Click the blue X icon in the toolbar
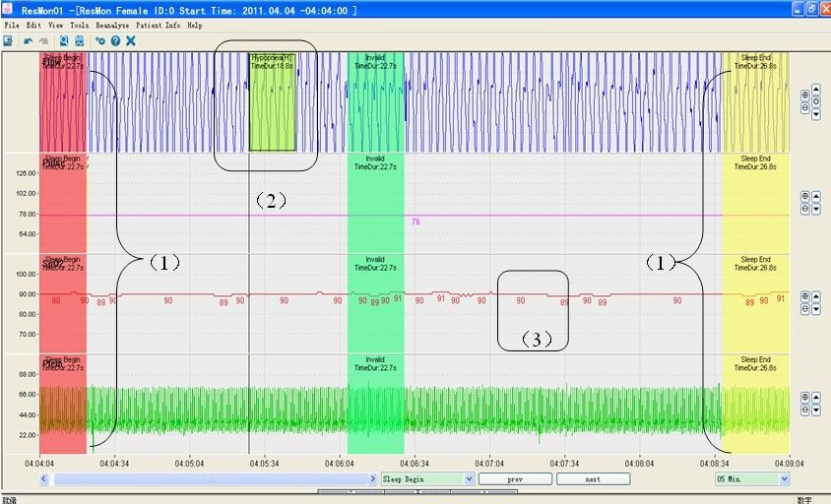Viewport: 831px width, 504px height. tap(130, 40)
